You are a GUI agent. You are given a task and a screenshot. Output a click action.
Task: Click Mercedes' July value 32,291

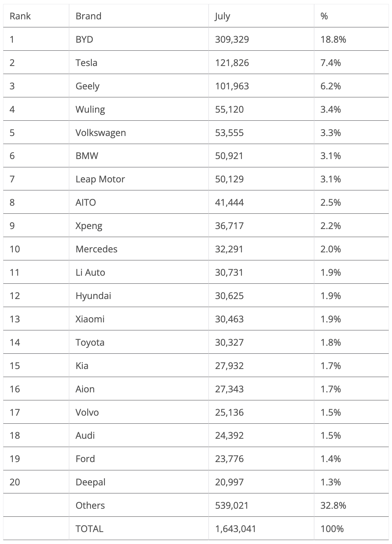click(x=229, y=249)
